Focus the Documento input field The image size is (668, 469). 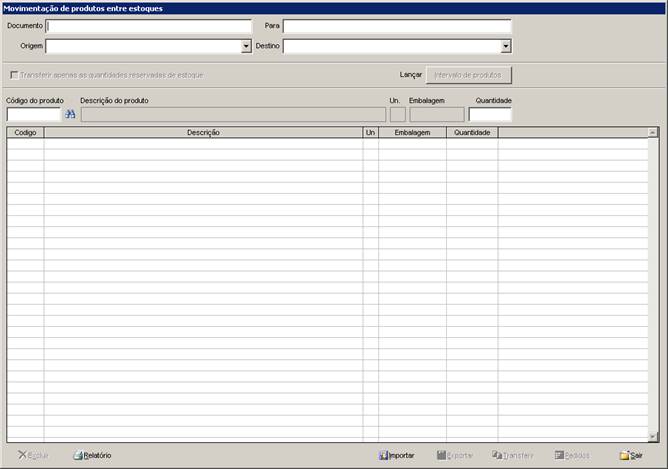(x=148, y=26)
